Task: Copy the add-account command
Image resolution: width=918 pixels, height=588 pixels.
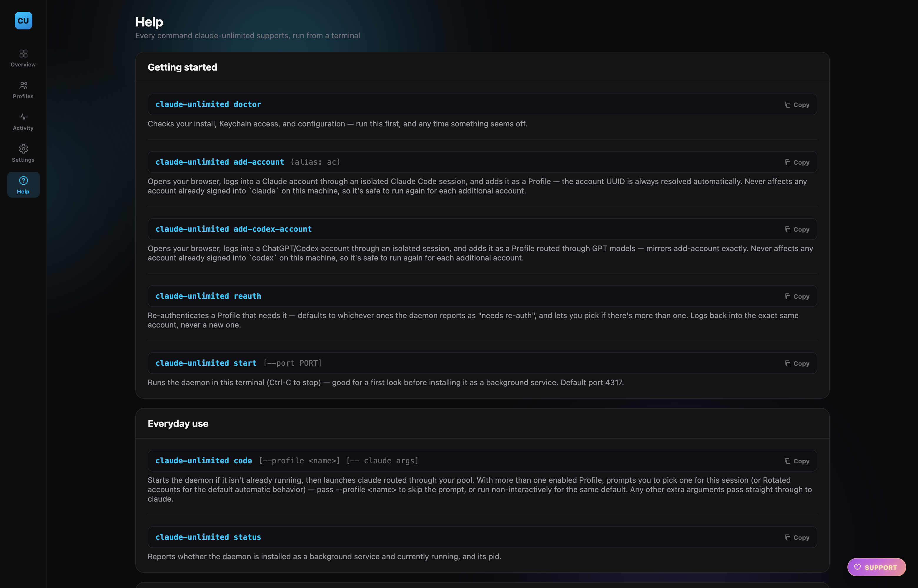Action: [797, 162]
